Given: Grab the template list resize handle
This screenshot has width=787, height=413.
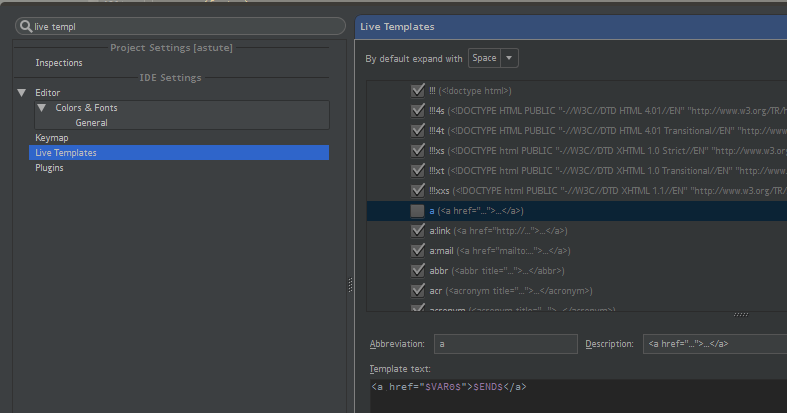Looking at the screenshot, I should coord(740,314).
